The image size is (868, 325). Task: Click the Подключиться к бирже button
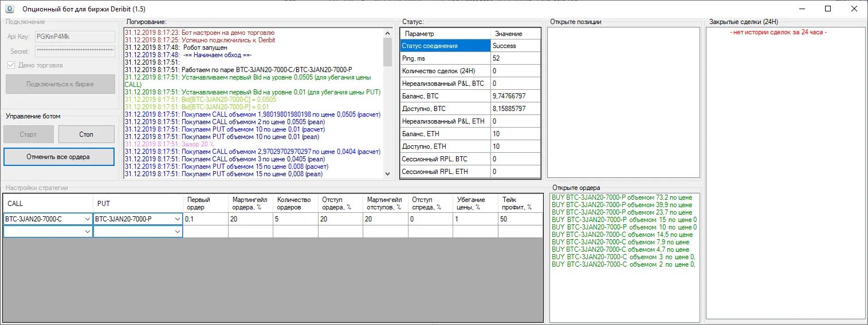click(x=60, y=84)
